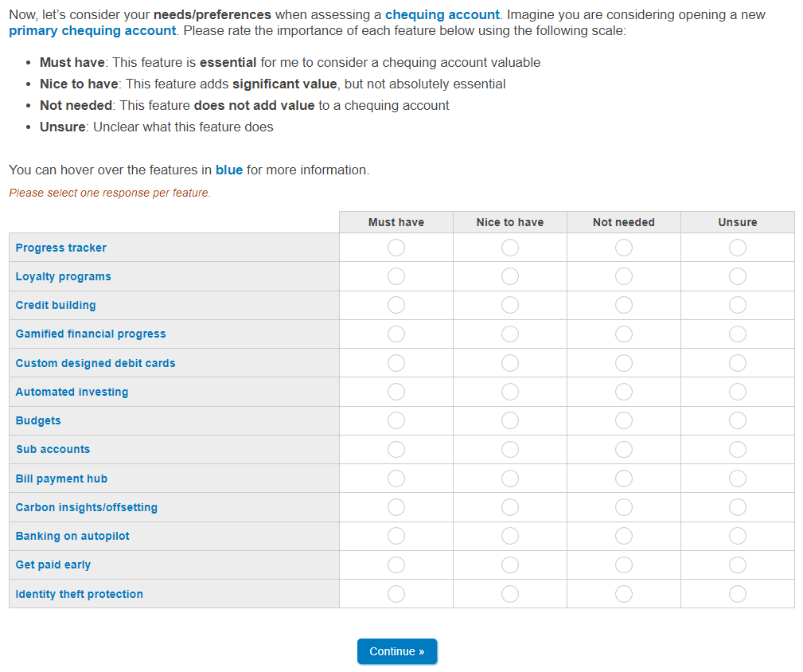This screenshot has height=672, width=803.
Task: Click the blue chequing account link
Action: click(x=442, y=14)
